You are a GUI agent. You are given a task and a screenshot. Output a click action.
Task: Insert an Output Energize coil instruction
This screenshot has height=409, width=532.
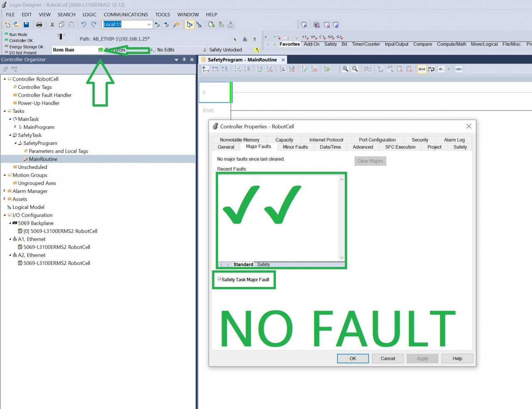[322, 37]
